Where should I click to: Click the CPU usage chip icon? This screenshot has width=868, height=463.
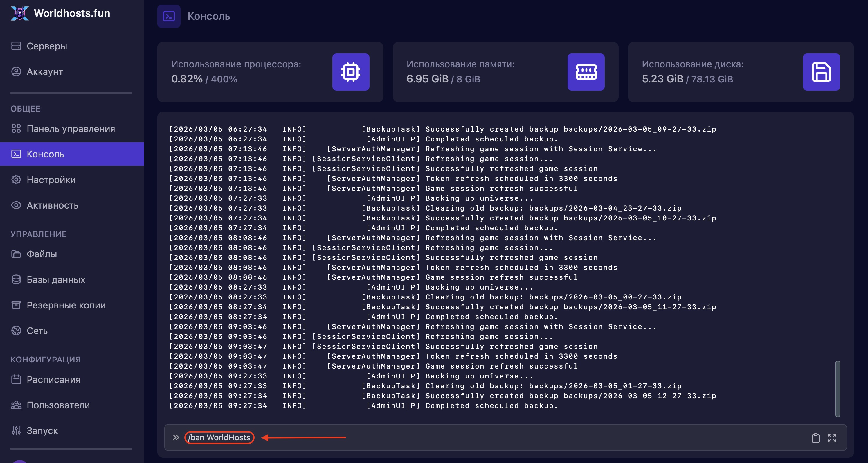(x=350, y=72)
